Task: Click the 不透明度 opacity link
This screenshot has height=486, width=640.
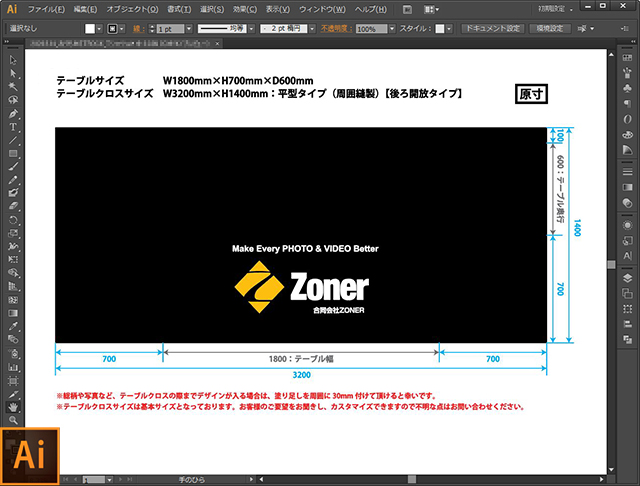Action: tap(336, 29)
